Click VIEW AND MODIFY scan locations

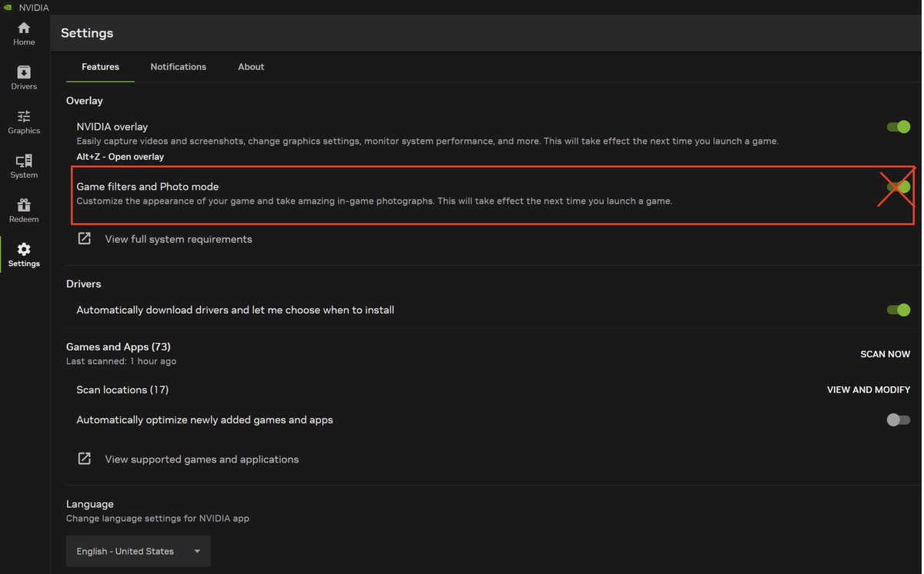click(869, 390)
